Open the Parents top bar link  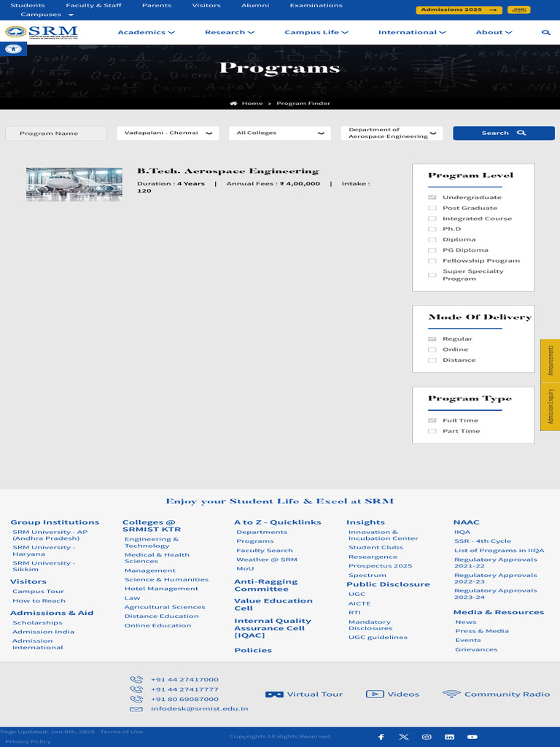tap(157, 5)
